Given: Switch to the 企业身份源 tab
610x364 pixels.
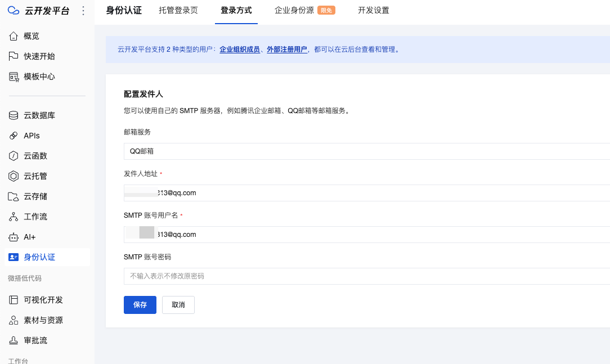Looking at the screenshot, I should click(294, 10).
